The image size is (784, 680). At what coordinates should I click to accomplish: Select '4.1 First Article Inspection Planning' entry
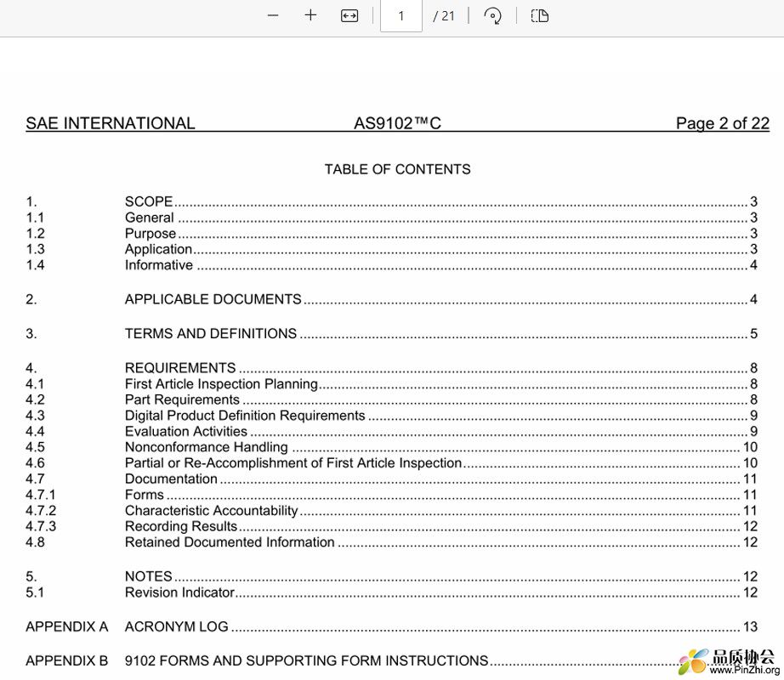(x=391, y=383)
